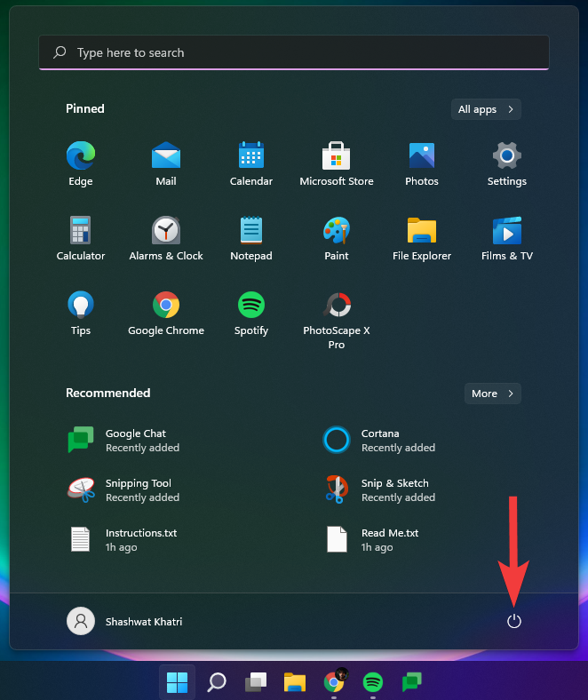
Task: Open Microsoft Store
Action: (x=337, y=163)
